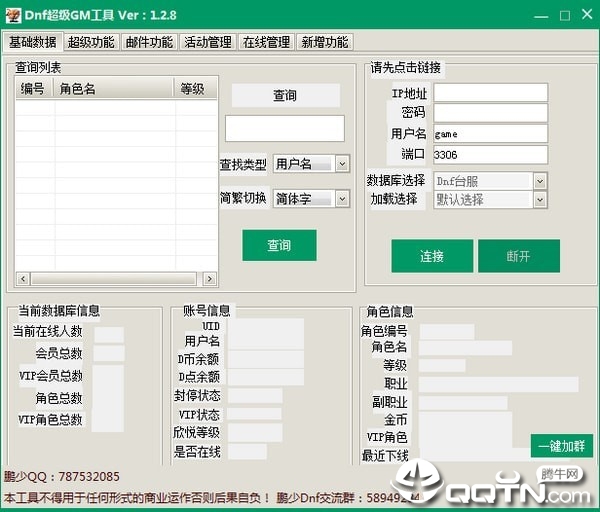
Task: Click the green 连接 button
Action: point(432,256)
